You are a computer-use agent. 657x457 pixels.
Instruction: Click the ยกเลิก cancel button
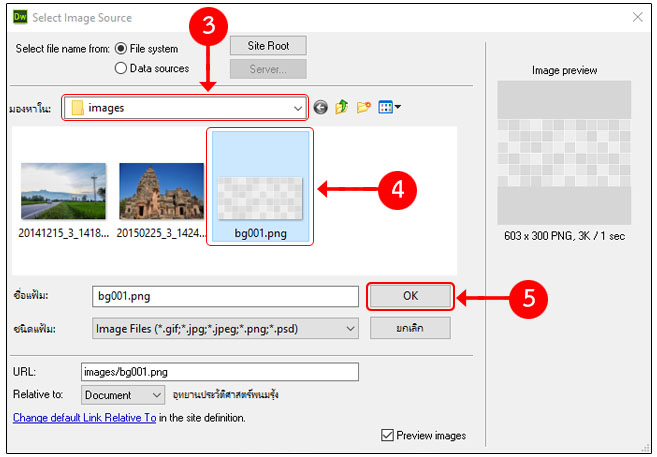409,328
